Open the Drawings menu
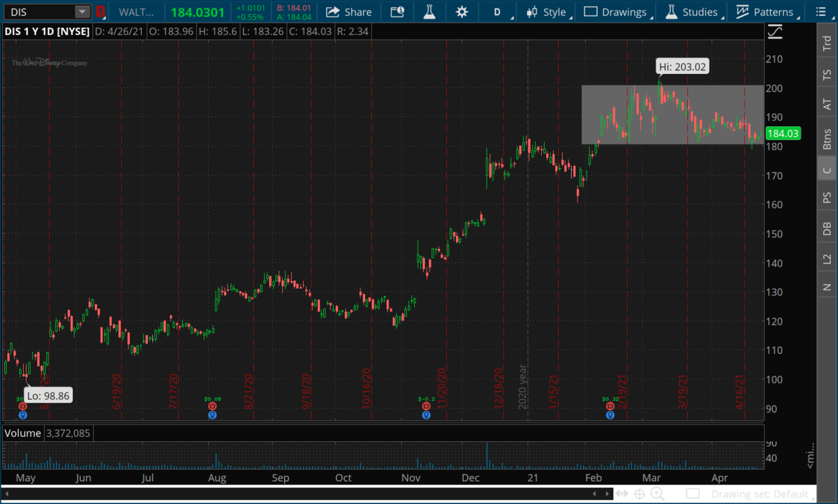Screen dimensions: 838x504 point(617,12)
